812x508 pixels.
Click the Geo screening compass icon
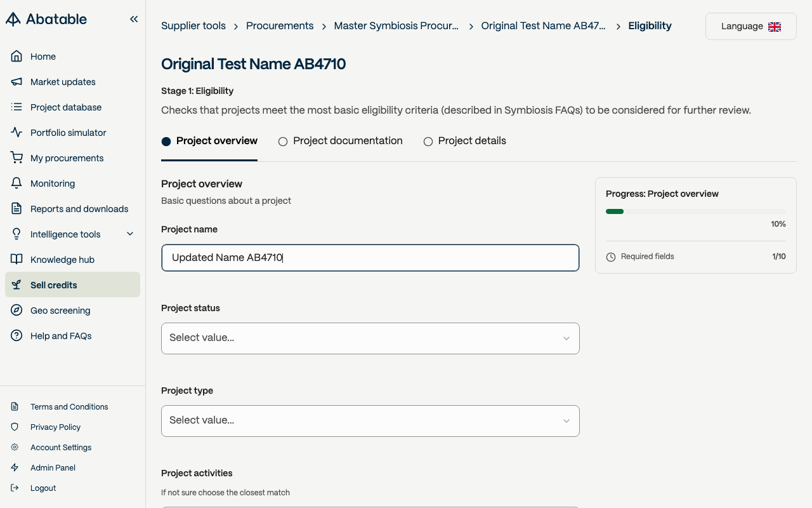(16, 311)
